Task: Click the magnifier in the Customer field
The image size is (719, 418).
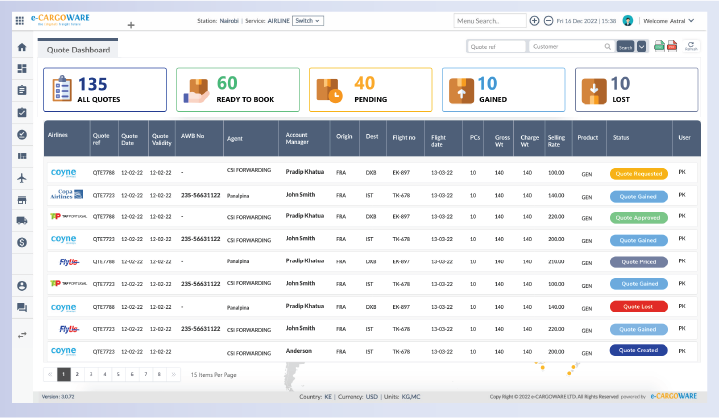Action: pyautogui.click(x=608, y=46)
